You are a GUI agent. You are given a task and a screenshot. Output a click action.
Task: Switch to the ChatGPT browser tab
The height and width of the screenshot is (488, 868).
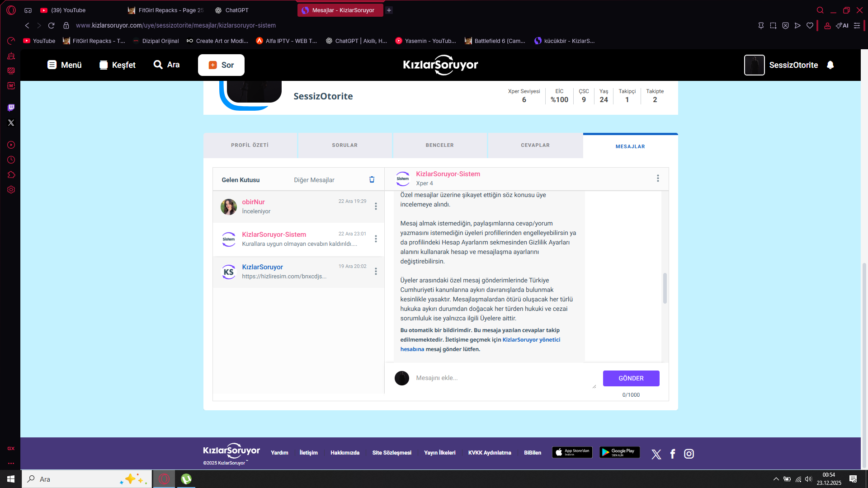tap(252, 10)
